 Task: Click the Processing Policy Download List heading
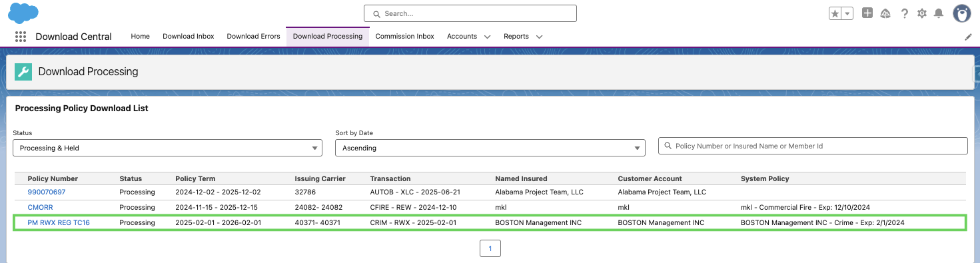pyautogui.click(x=81, y=108)
